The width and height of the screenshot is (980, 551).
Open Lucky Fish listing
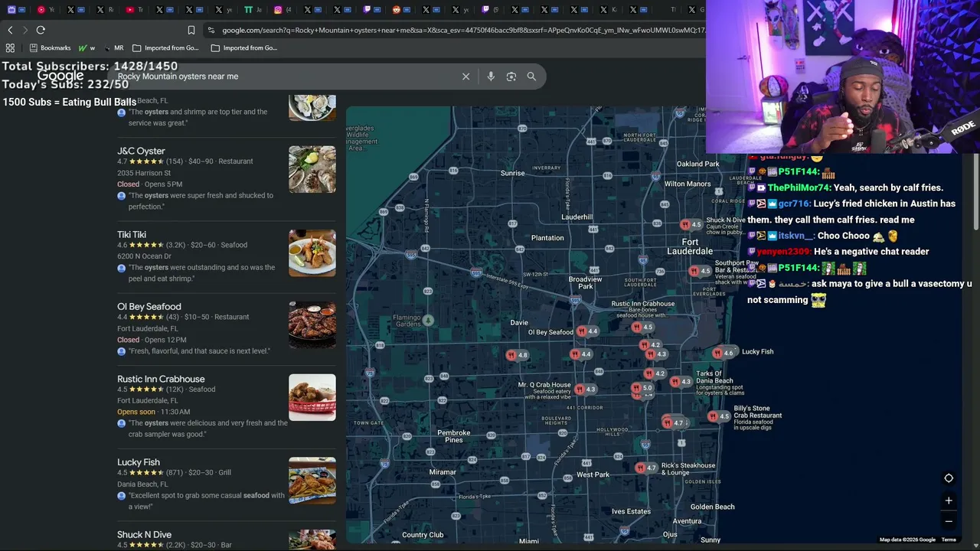139,462
